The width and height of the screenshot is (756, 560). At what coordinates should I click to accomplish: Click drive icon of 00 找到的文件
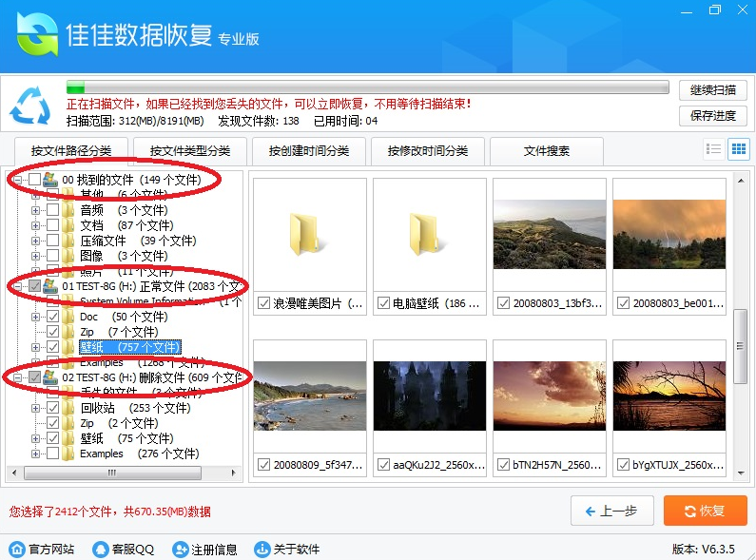50,180
